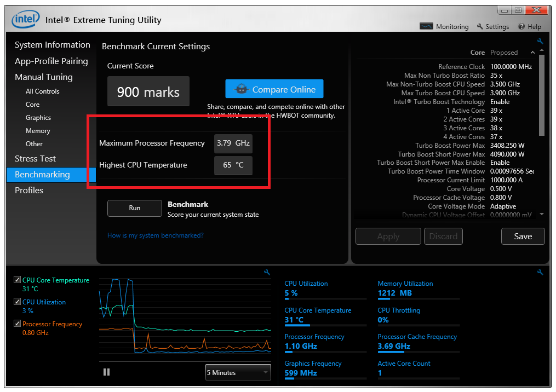The width and height of the screenshot is (556, 392).
Task: Open the Profiles section
Action: (x=28, y=191)
